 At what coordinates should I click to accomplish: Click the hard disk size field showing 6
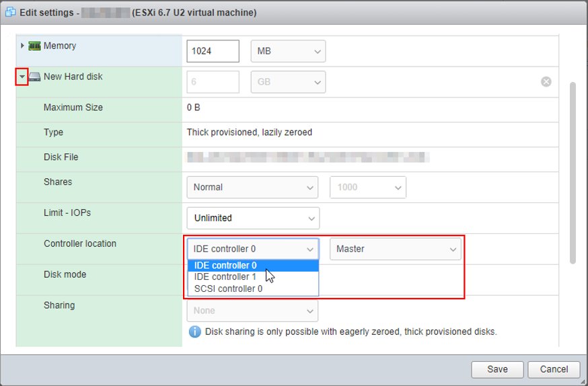[213, 81]
